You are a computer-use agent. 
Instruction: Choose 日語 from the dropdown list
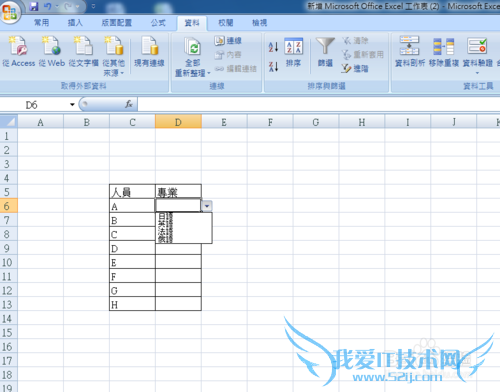pos(184,217)
